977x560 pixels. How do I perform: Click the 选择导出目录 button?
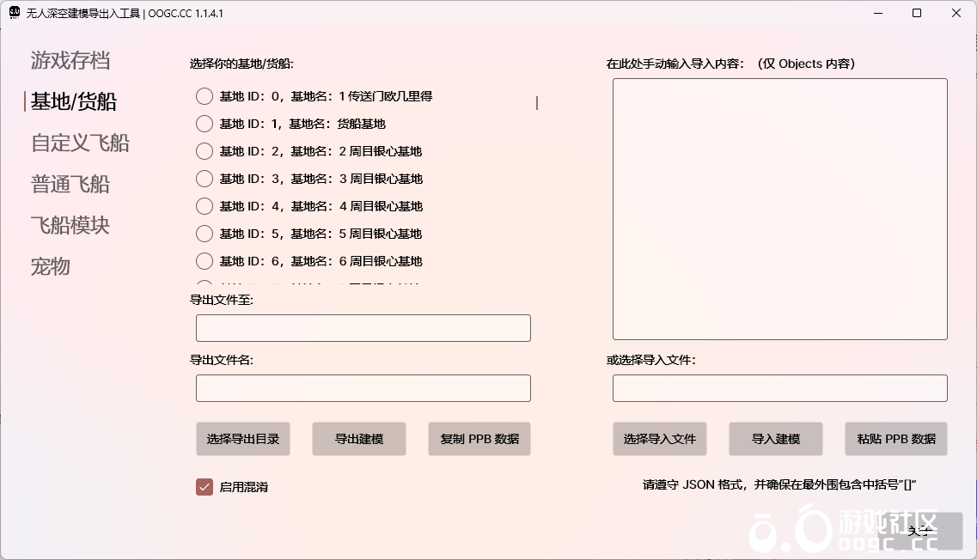(x=243, y=439)
